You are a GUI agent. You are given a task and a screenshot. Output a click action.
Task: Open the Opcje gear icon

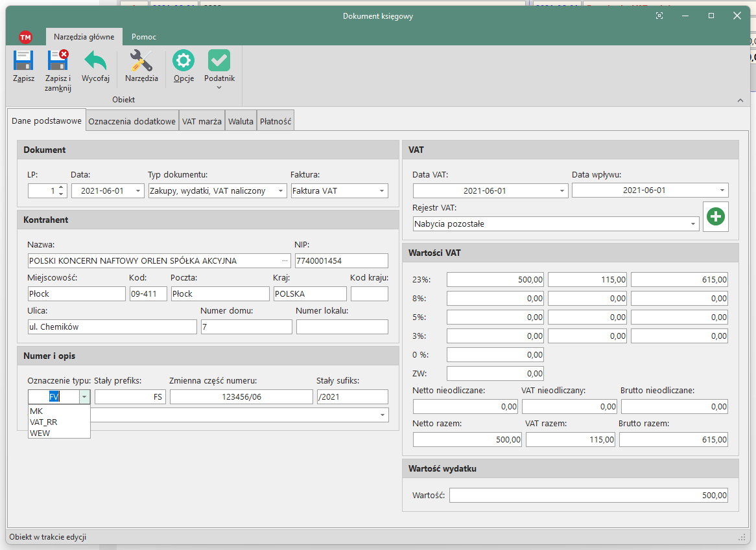tap(183, 62)
